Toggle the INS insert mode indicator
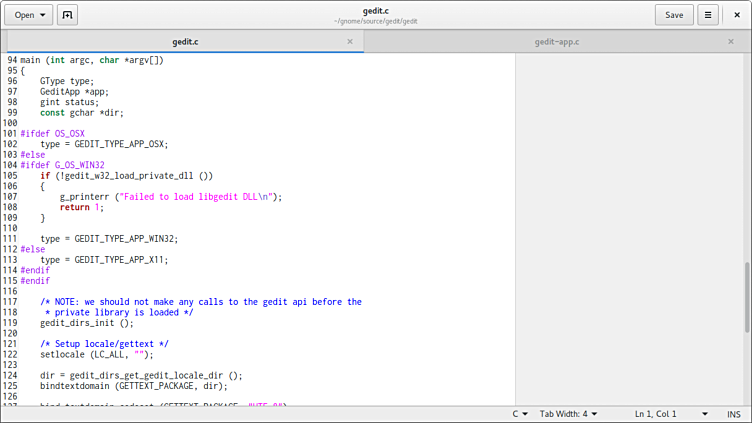Screen dimensions: 752x423 (x=733, y=414)
